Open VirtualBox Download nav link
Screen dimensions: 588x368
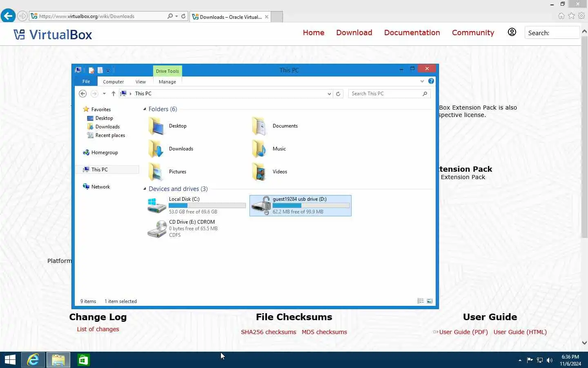[354, 32]
